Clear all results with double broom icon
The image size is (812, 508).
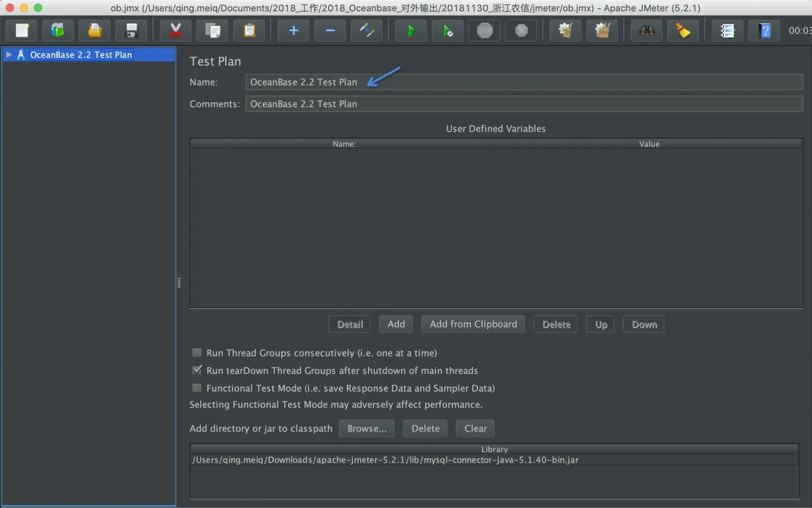point(602,30)
